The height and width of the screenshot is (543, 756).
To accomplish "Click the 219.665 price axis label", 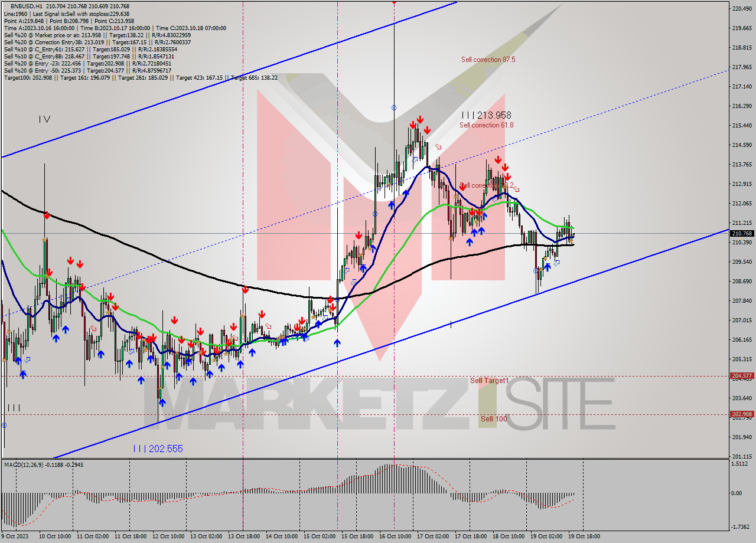I will pos(742,28).
